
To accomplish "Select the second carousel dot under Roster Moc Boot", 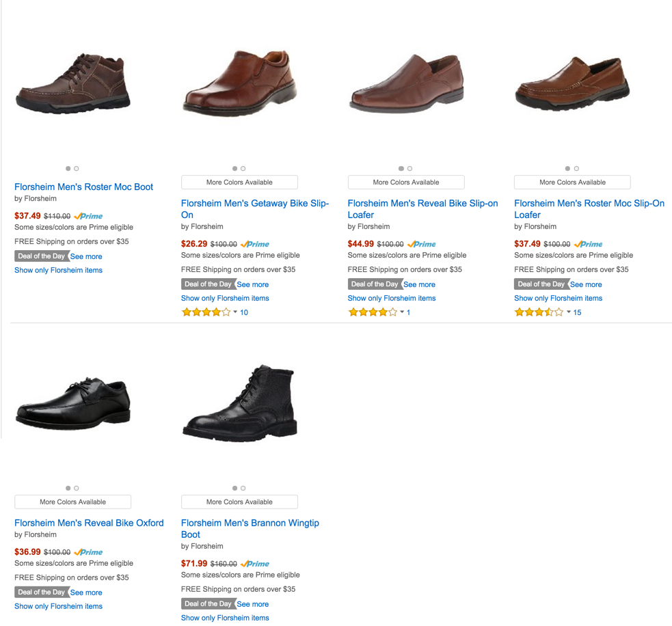I will (x=77, y=168).
